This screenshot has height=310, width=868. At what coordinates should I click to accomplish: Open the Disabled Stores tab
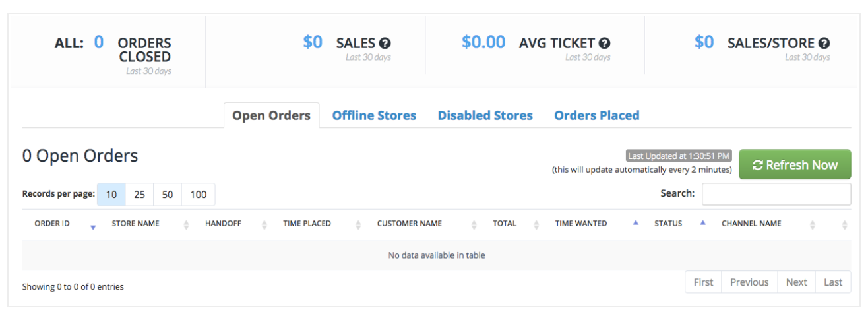click(485, 115)
